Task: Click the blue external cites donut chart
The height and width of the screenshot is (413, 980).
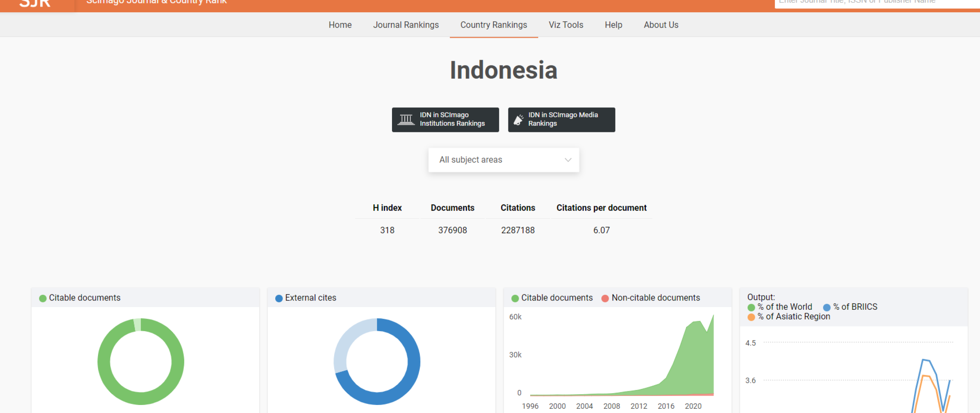Action: coord(377,361)
